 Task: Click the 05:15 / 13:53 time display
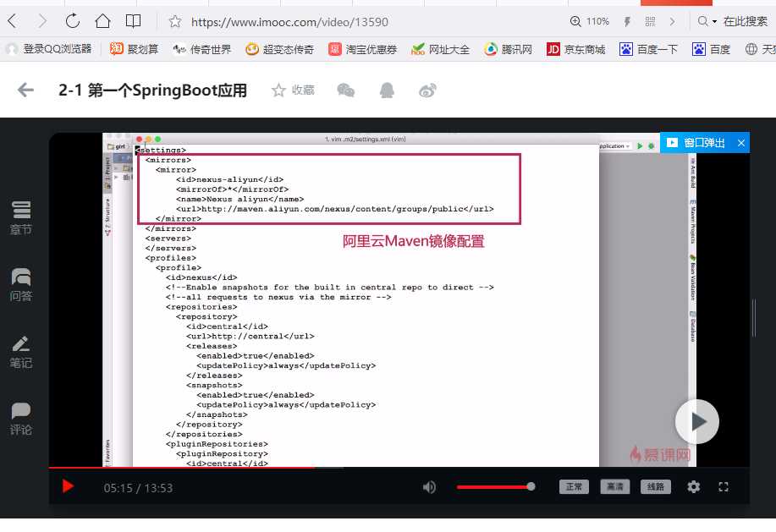click(138, 488)
